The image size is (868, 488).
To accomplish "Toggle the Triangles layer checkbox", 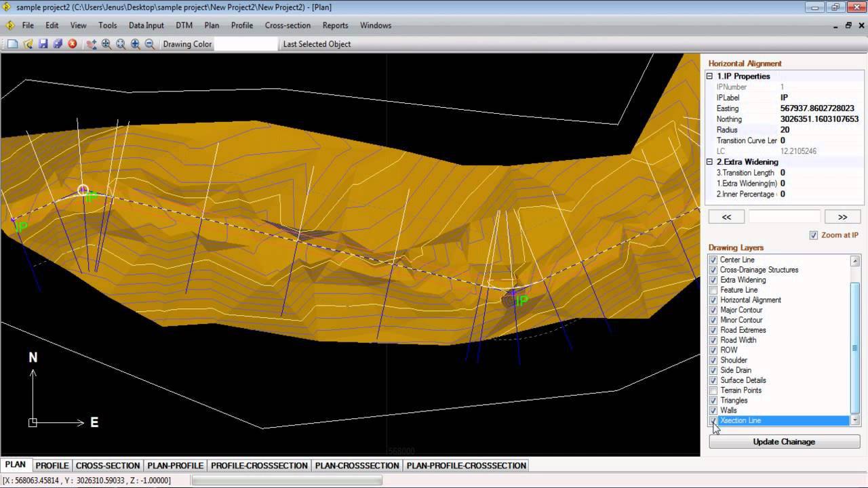I will coord(713,401).
